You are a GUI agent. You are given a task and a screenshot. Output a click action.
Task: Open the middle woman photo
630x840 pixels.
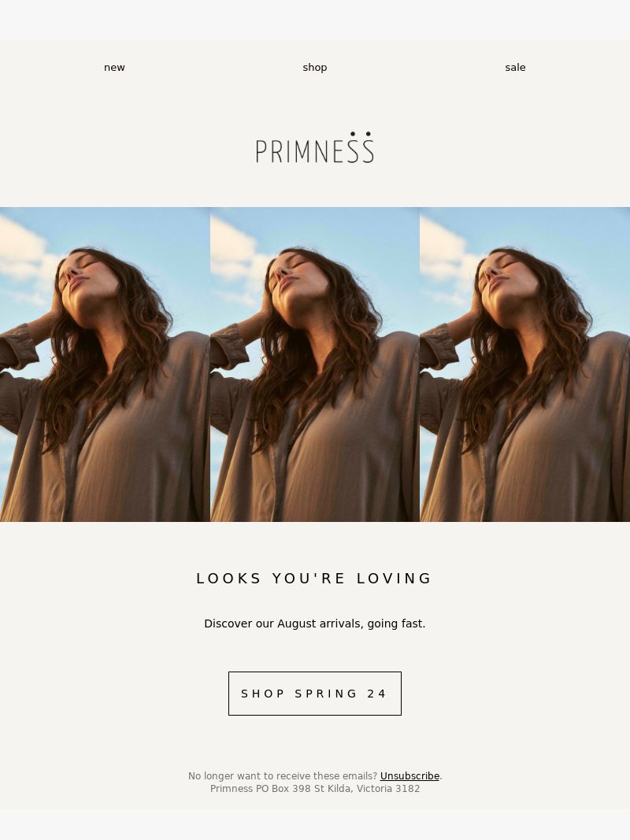click(x=315, y=364)
